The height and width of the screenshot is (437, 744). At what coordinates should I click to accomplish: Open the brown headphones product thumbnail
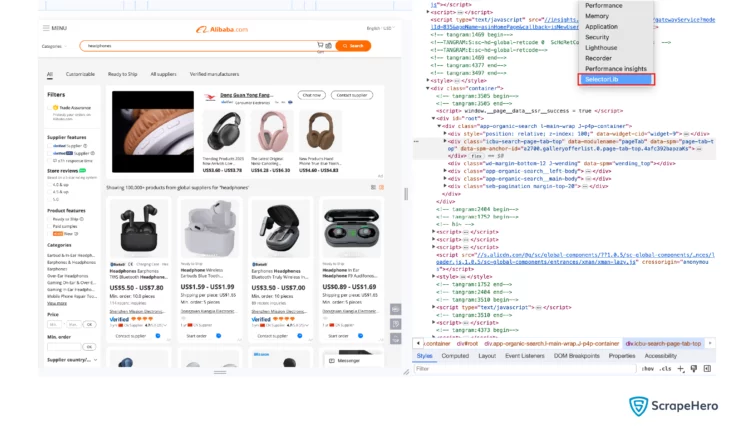click(320, 131)
